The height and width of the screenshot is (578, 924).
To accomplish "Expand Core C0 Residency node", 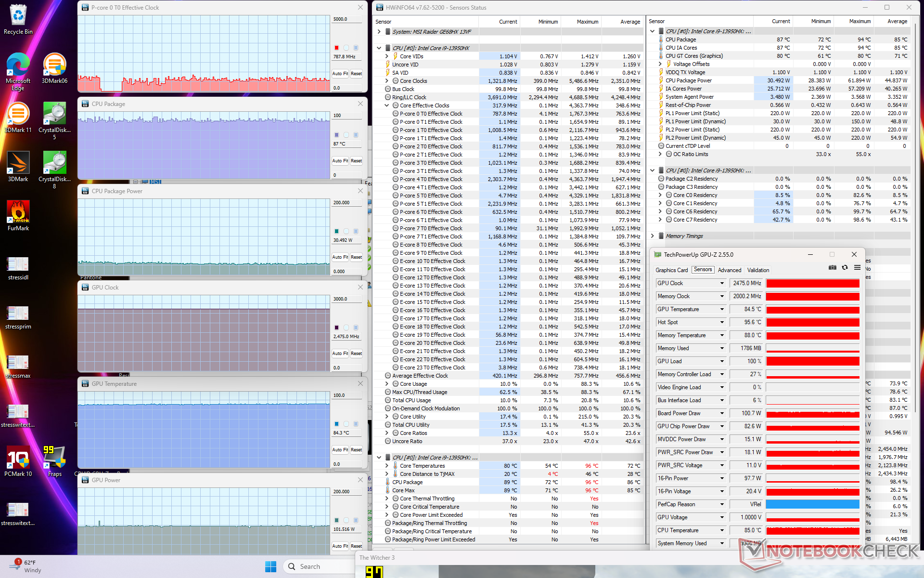I will point(660,195).
